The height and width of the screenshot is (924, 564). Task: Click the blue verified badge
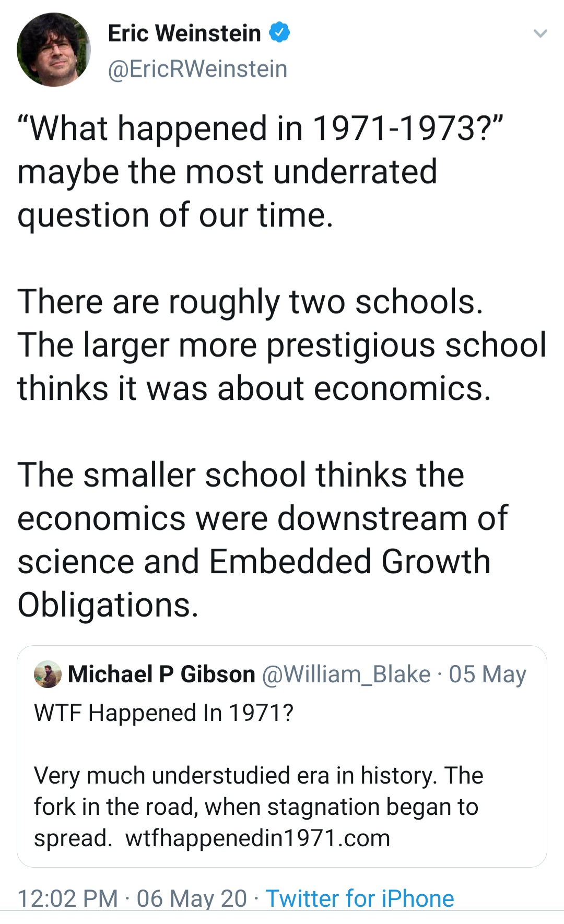tap(279, 33)
